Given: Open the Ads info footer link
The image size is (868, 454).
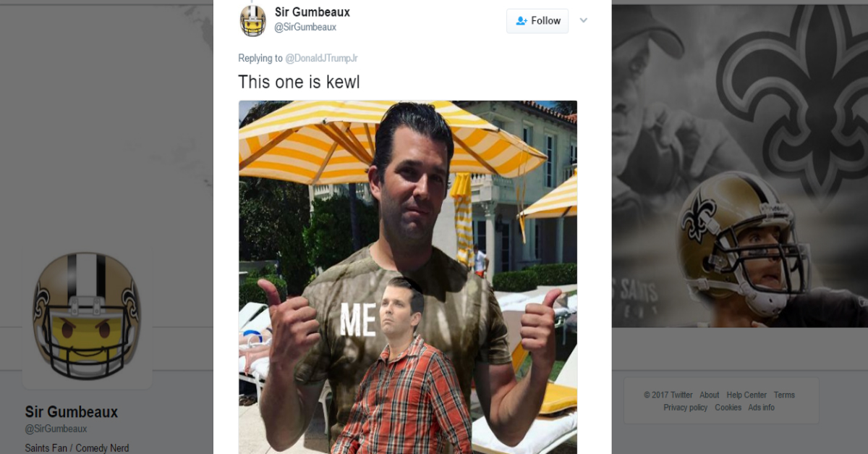Looking at the screenshot, I should 761,408.
